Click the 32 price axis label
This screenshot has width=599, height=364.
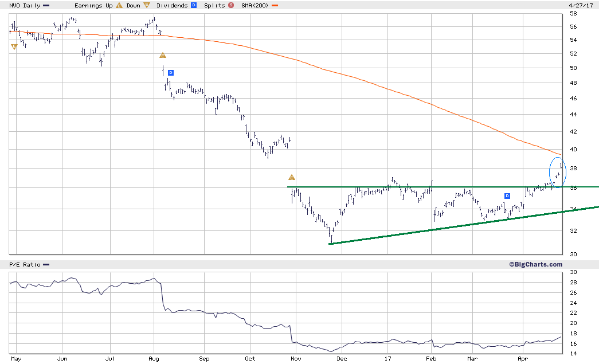pyautogui.click(x=573, y=230)
